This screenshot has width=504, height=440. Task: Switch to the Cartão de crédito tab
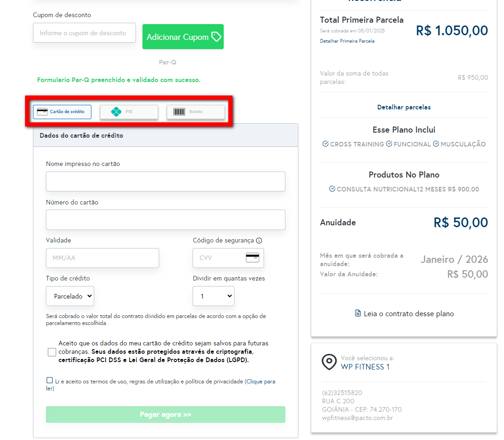tap(62, 112)
